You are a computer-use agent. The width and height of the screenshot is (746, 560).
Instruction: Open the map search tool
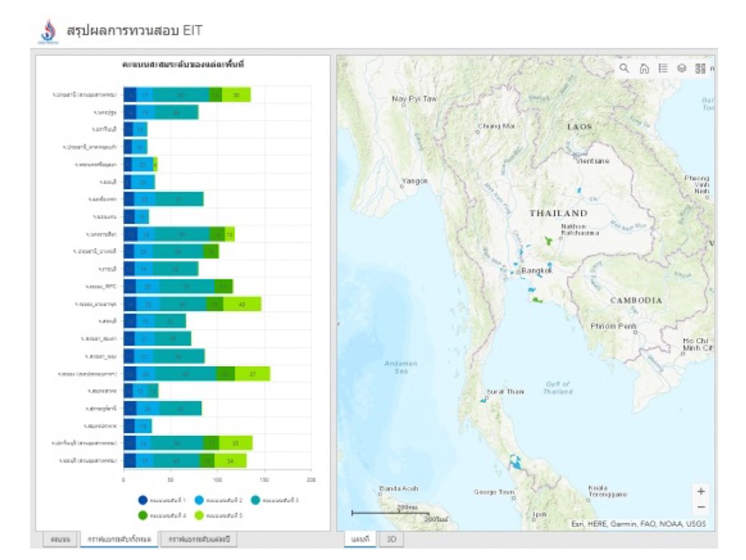[x=624, y=68]
